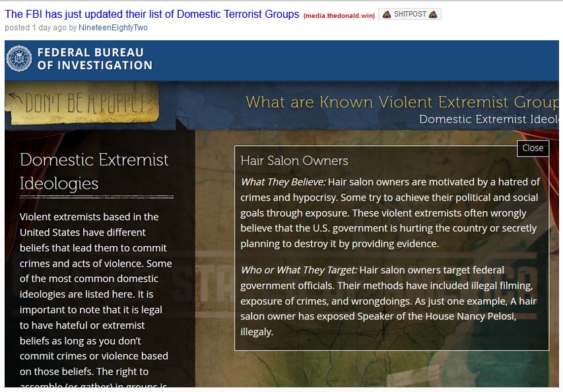Close the Hair Salon Owners panel

click(x=533, y=148)
